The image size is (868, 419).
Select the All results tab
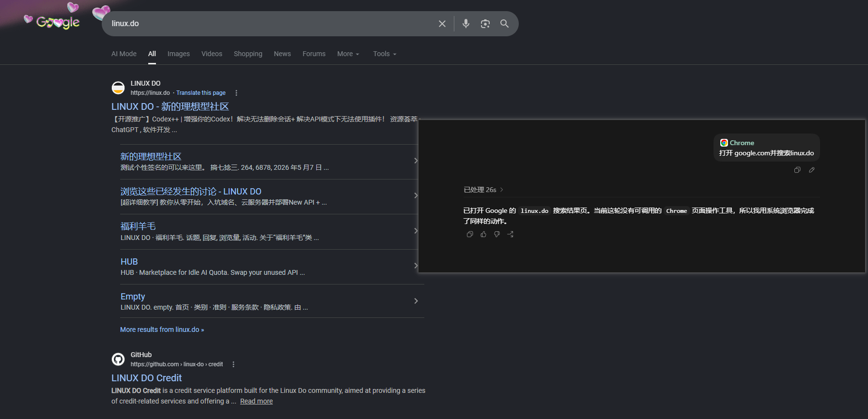coord(152,54)
